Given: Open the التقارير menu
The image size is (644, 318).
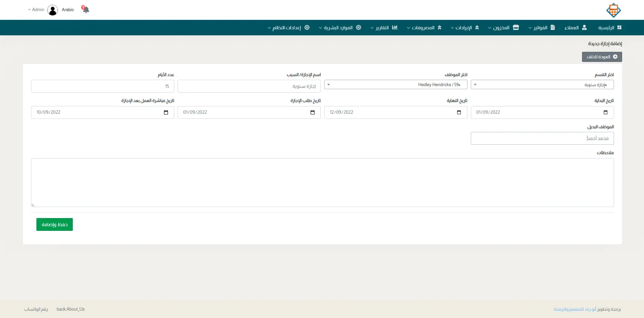Looking at the screenshot, I should (384, 28).
